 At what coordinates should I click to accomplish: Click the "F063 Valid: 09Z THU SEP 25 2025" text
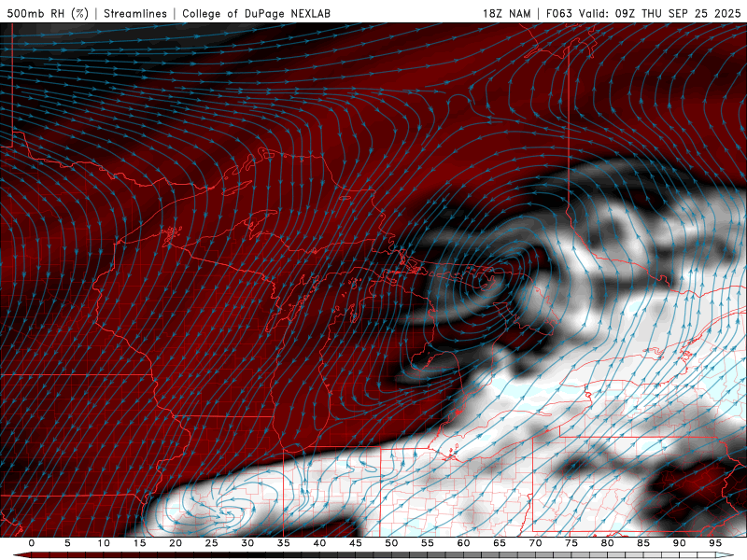click(x=643, y=13)
